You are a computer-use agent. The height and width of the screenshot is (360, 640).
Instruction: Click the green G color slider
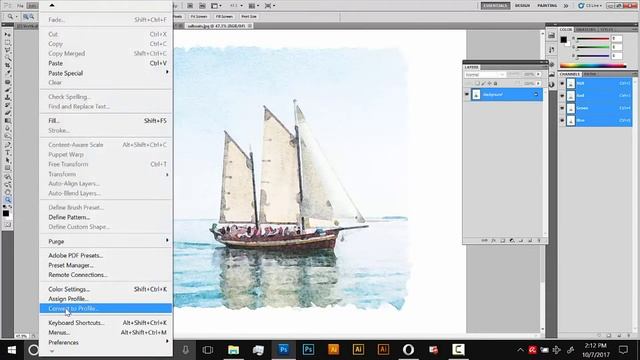pyautogui.click(x=593, y=47)
